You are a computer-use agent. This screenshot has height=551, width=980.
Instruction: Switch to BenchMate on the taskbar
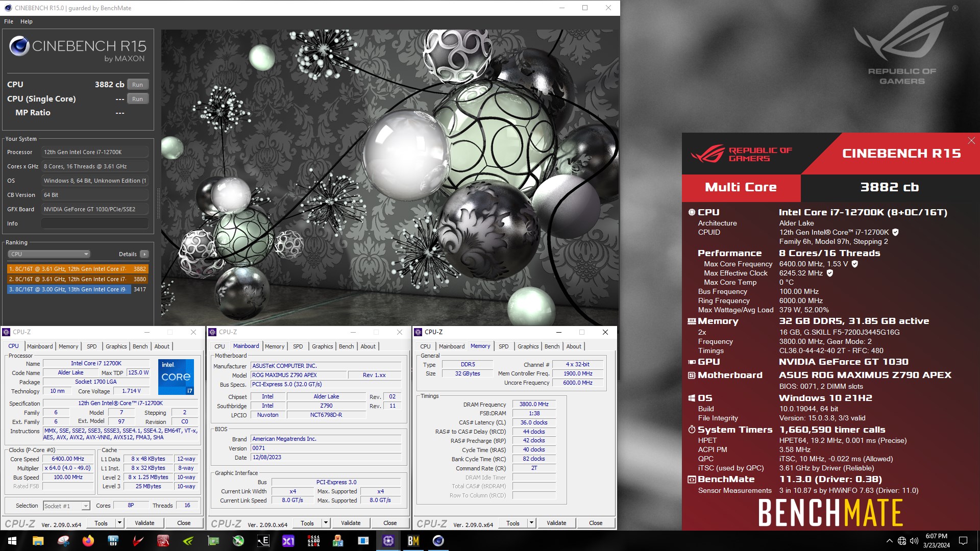point(413,541)
